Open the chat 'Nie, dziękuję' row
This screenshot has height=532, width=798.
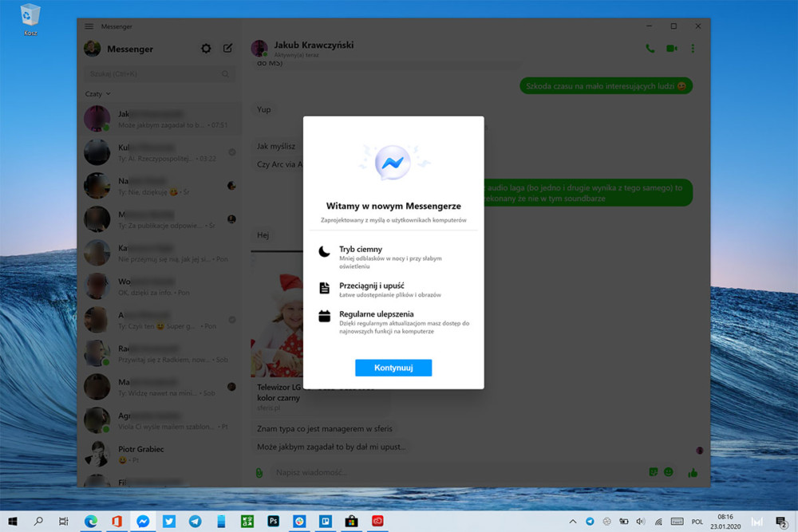point(161,186)
